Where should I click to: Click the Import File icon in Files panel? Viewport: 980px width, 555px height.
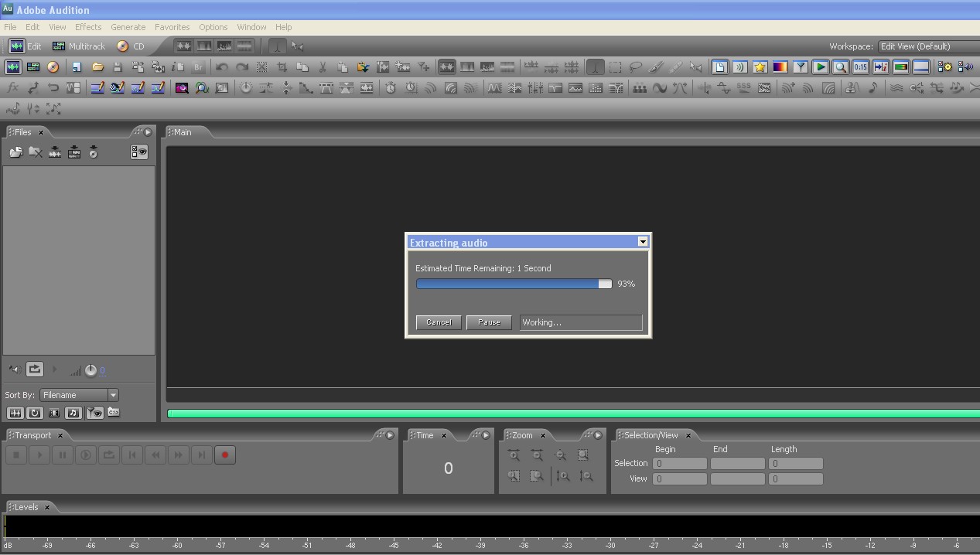tap(15, 152)
